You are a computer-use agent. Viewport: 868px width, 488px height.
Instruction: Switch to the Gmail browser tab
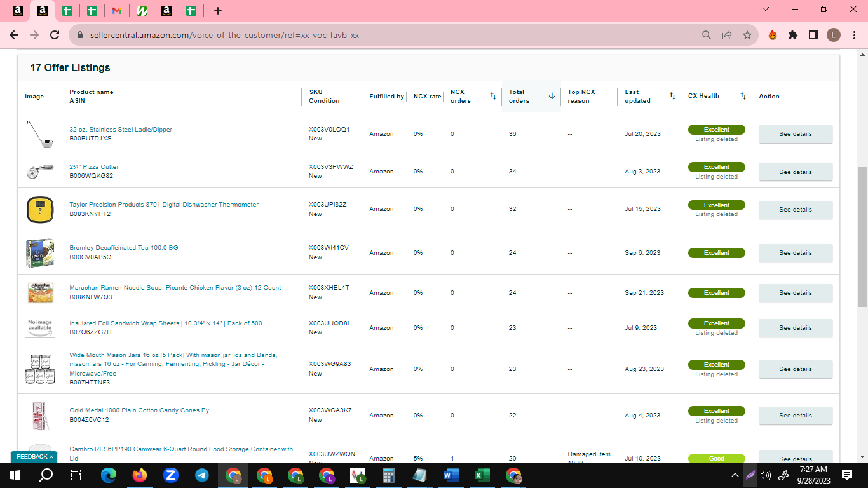click(116, 11)
